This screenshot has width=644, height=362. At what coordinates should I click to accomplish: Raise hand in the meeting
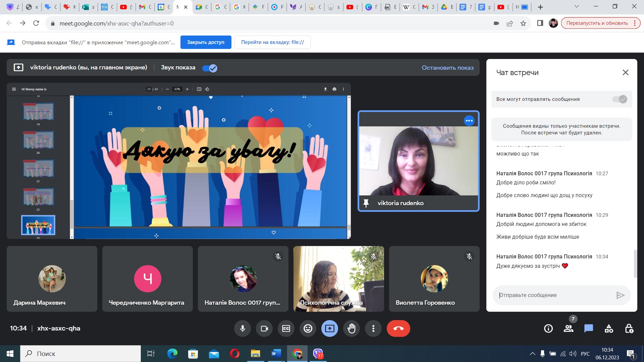tap(352, 328)
